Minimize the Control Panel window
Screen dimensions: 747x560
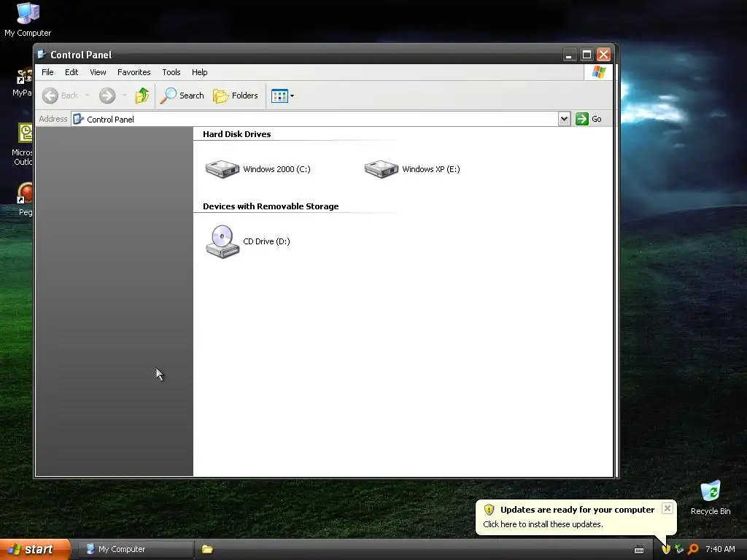569,55
